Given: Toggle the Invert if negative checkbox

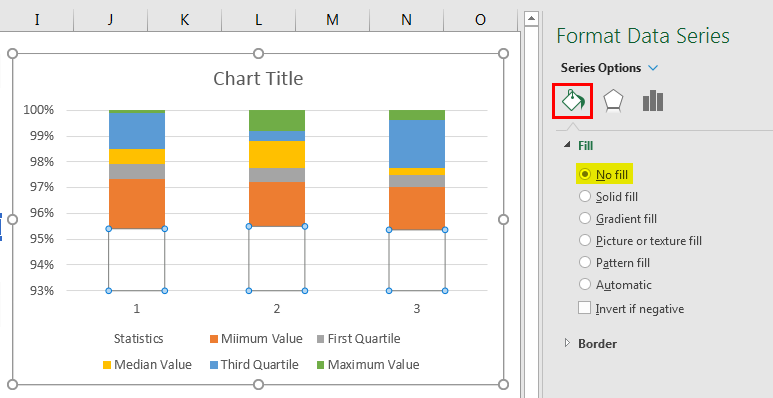Looking at the screenshot, I should tap(585, 308).
